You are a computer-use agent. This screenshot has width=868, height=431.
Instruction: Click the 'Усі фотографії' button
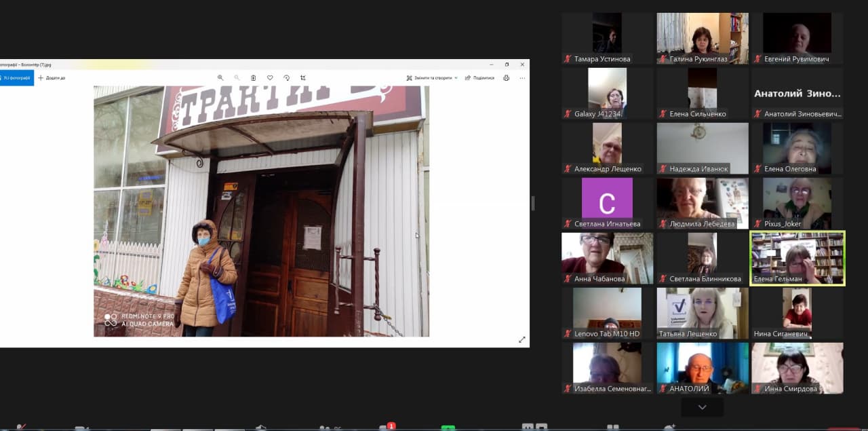coord(16,78)
